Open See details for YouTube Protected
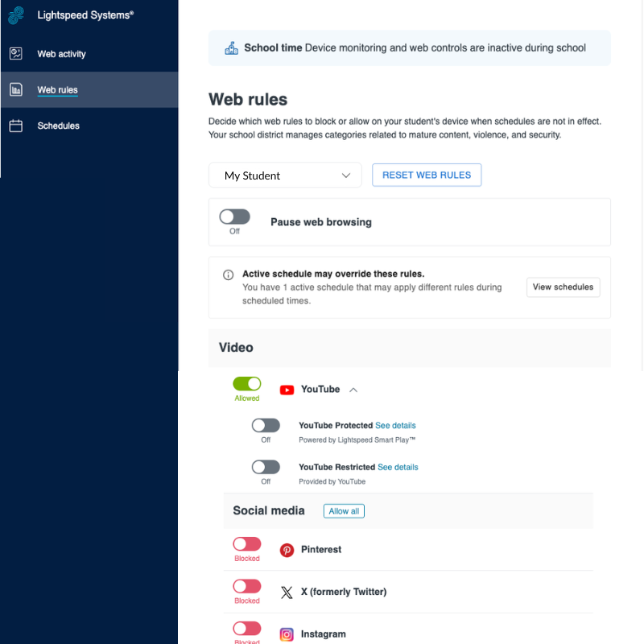The image size is (644, 644). [x=395, y=426]
